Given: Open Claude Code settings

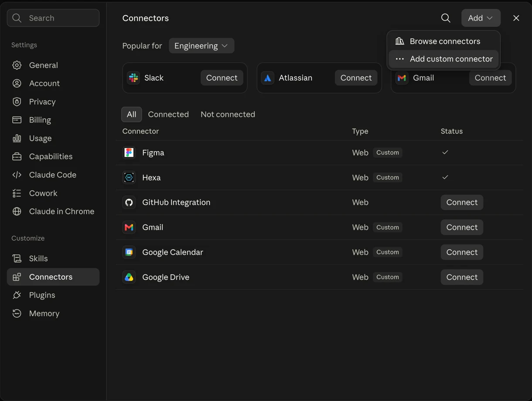Looking at the screenshot, I should click(53, 175).
